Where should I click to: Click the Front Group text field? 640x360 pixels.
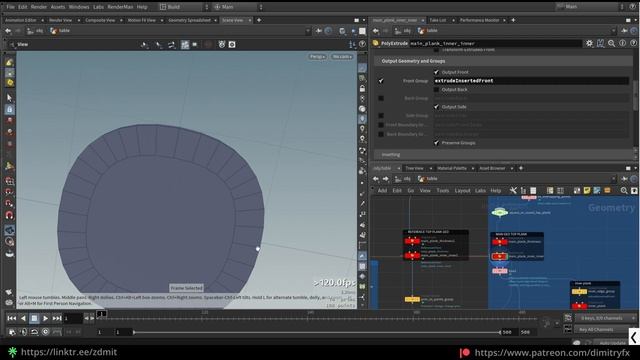(531, 81)
